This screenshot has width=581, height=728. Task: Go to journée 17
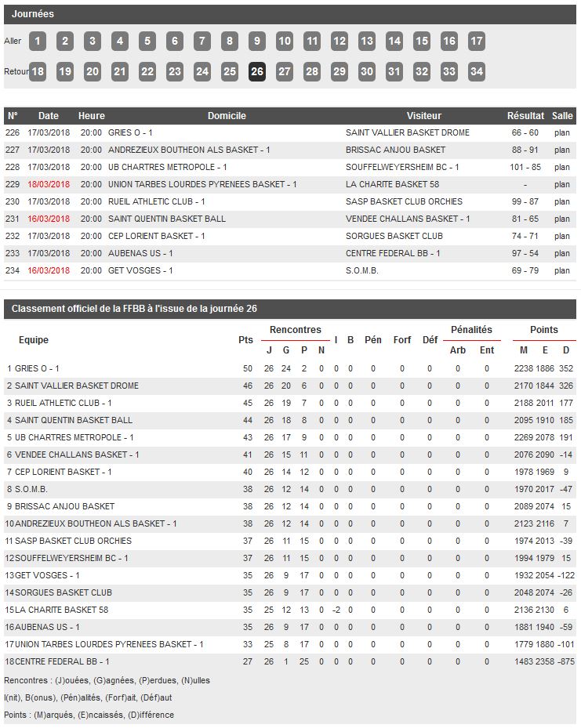point(477,42)
